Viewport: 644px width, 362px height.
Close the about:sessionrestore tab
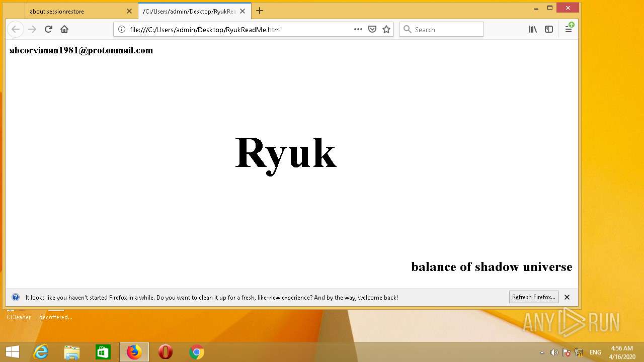(129, 11)
